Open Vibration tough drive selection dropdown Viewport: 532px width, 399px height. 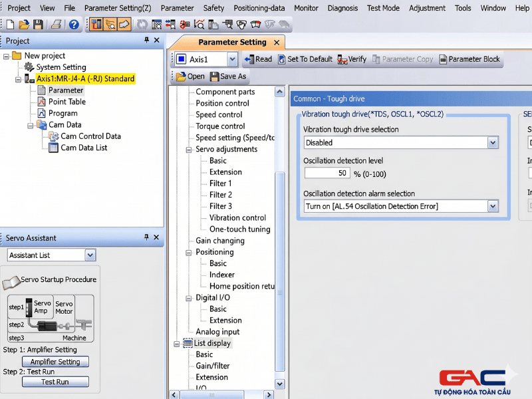point(492,142)
